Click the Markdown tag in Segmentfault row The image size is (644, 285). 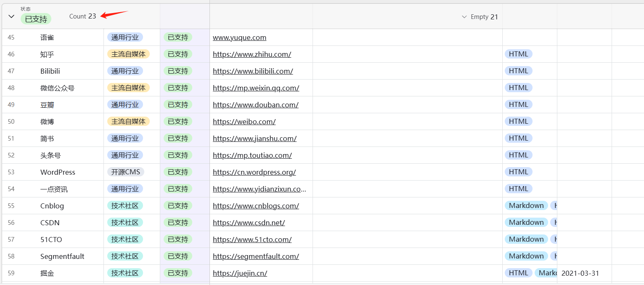526,256
